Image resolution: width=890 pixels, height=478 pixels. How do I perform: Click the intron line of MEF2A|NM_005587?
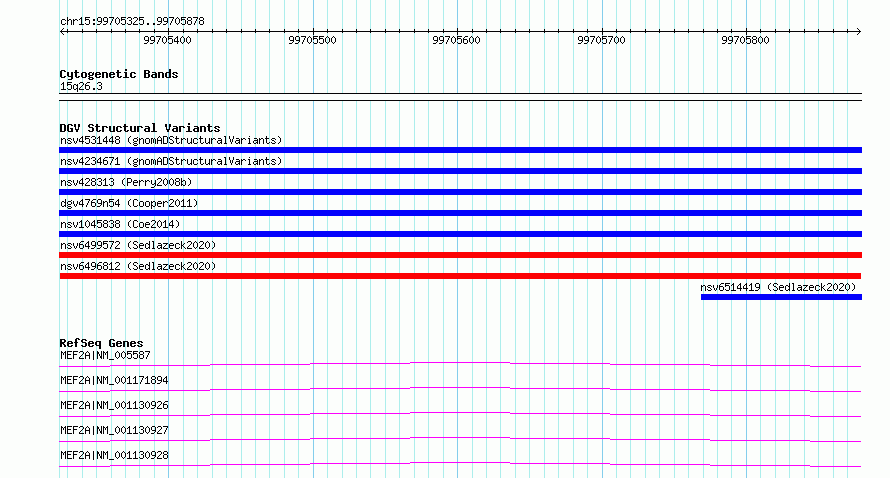(460, 364)
